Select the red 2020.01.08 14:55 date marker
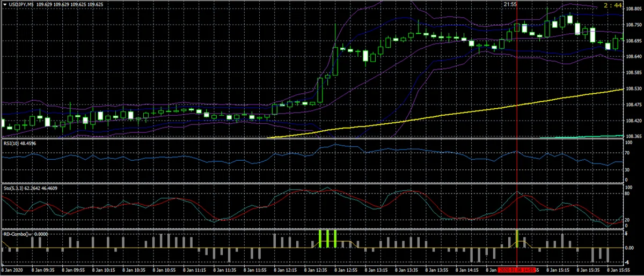Screen dimensions: 644x276 pyautogui.click(x=516, y=270)
